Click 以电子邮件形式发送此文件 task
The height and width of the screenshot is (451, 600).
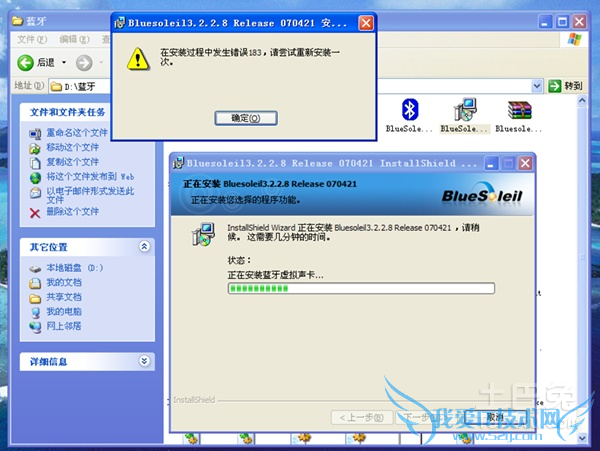pos(90,195)
